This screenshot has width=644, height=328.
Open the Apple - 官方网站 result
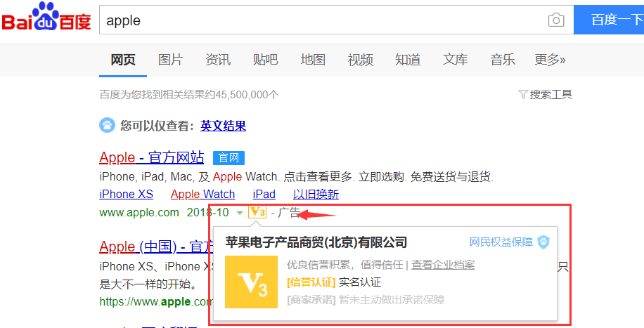[x=152, y=157]
